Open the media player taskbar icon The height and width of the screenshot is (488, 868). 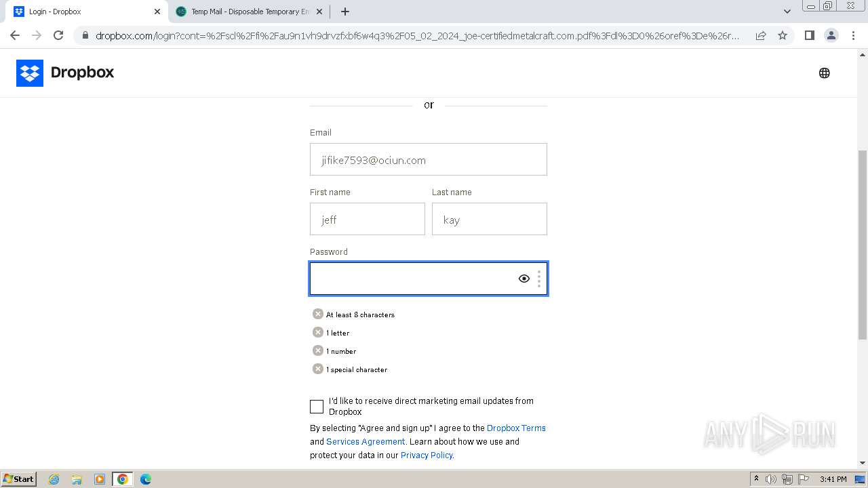click(x=100, y=479)
